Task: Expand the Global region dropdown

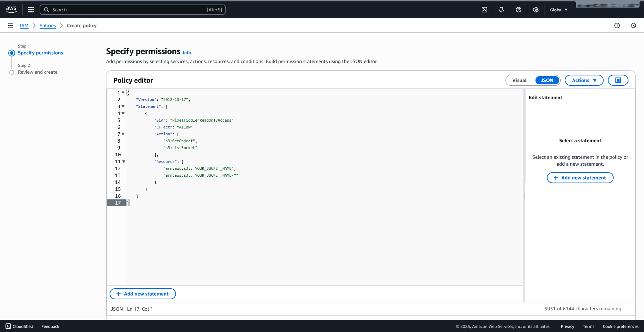Action: coord(559,10)
